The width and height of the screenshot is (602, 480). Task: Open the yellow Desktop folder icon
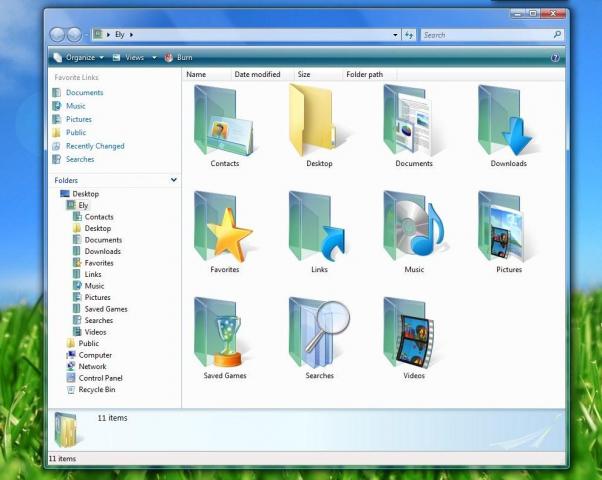[315, 120]
